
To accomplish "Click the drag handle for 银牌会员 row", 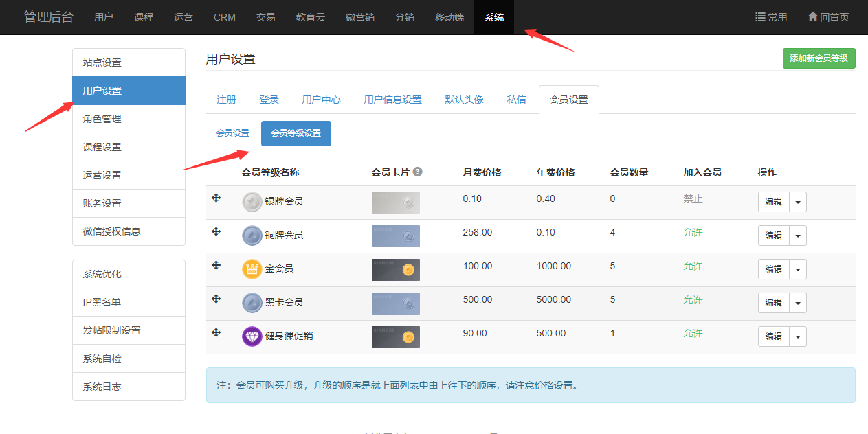I will (x=216, y=198).
